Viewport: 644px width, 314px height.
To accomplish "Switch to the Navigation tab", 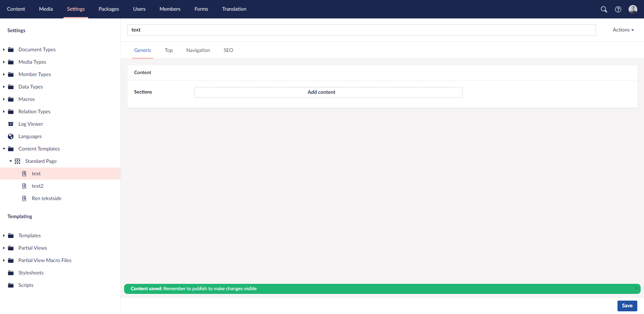I will [198, 50].
